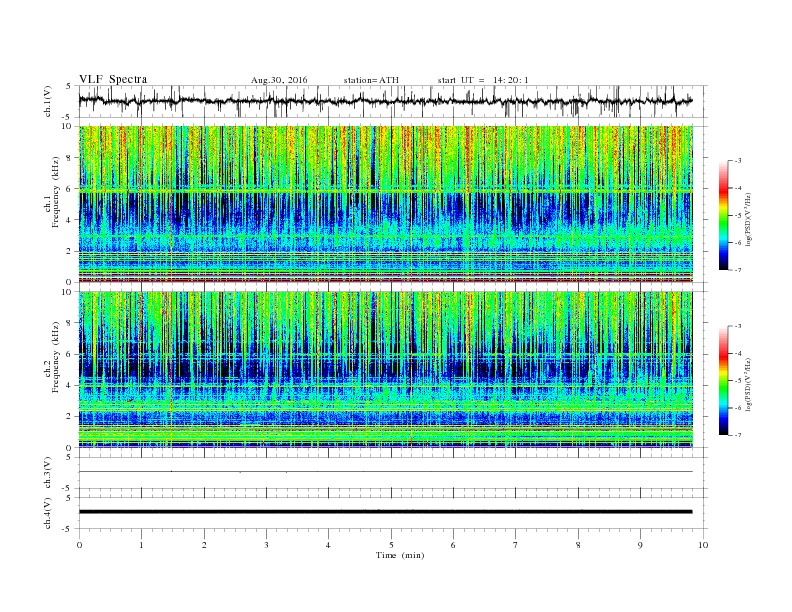Click time axis tick label "2"
This screenshot has width=792, height=612.
coord(204,545)
